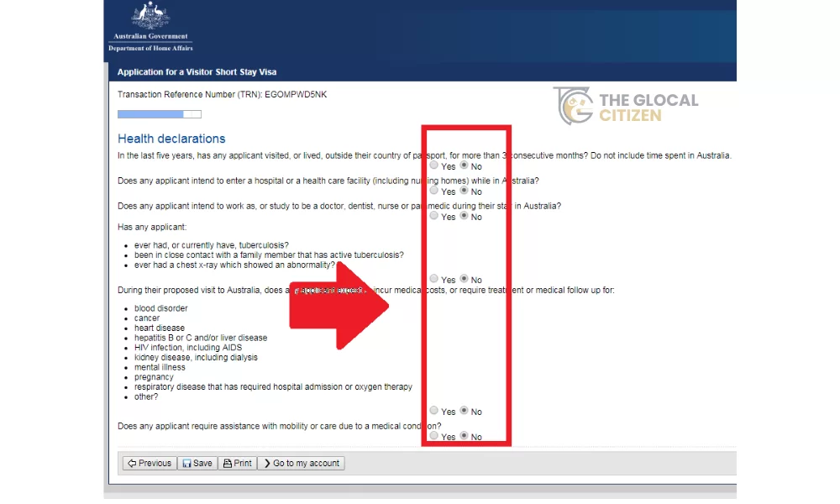Select No for lived outside passport country
The width and height of the screenshot is (840, 504).
(x=464, y=165)
